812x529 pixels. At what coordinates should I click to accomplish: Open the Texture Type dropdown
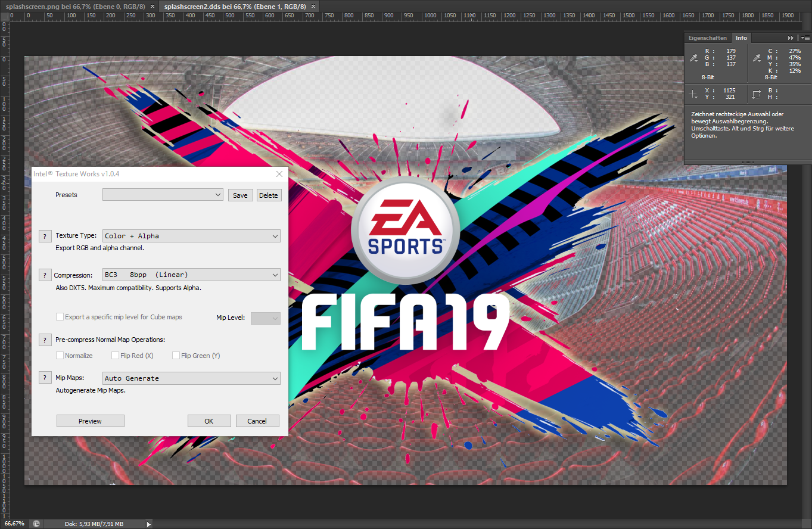(x=191, y=236)
